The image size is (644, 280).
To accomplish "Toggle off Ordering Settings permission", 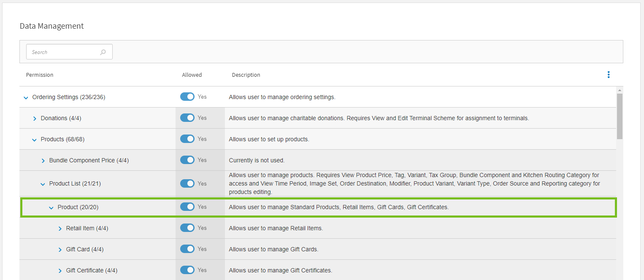I will coord(187,97).
